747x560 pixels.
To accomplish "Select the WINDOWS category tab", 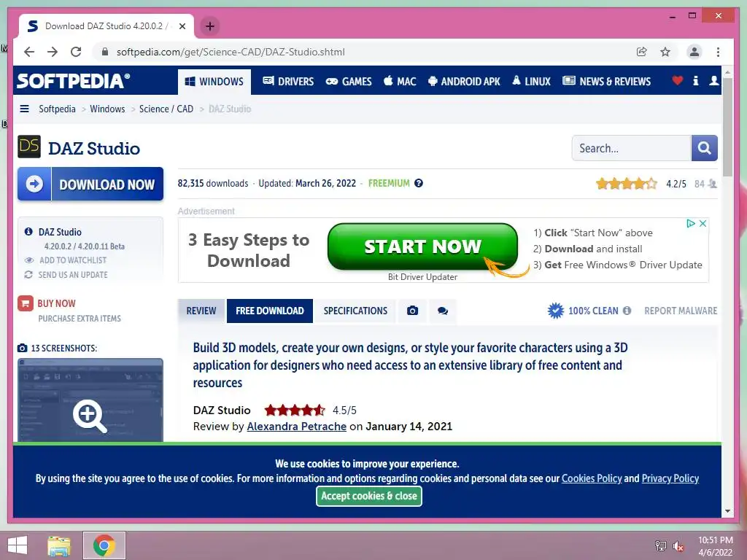I will [214, 82].
